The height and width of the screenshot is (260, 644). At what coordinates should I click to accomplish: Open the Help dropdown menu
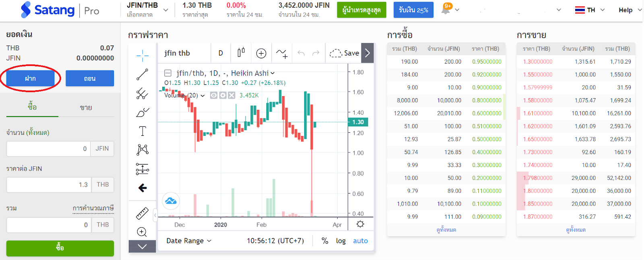630,10
